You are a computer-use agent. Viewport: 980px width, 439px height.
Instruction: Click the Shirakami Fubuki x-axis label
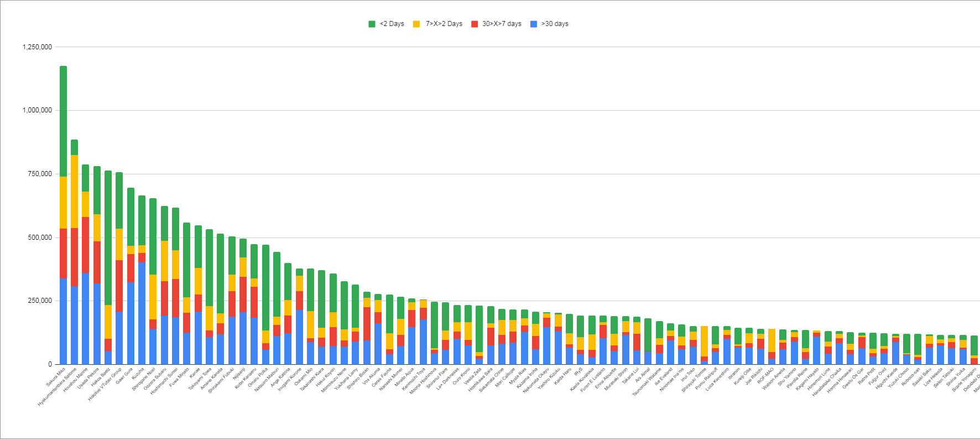tap(221, 380)
